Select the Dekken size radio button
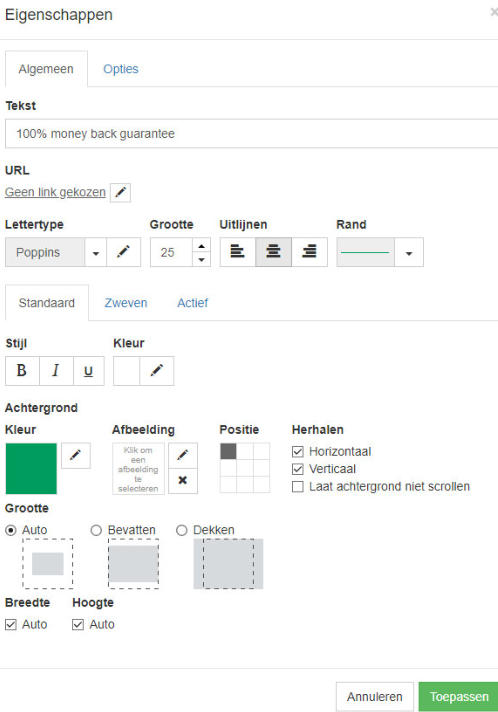498x712 pixels. point(182,530)
